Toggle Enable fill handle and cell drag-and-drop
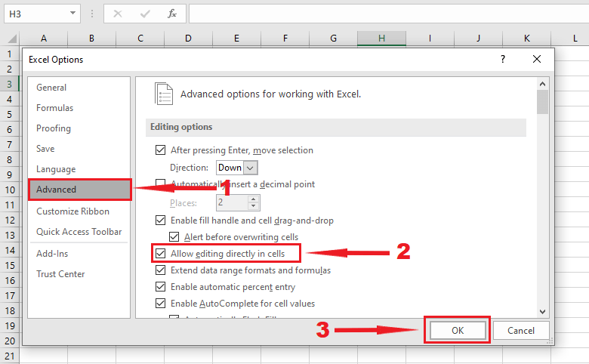Image resolution: width=589 pixels, height=364 pixels. pos(160,220)
